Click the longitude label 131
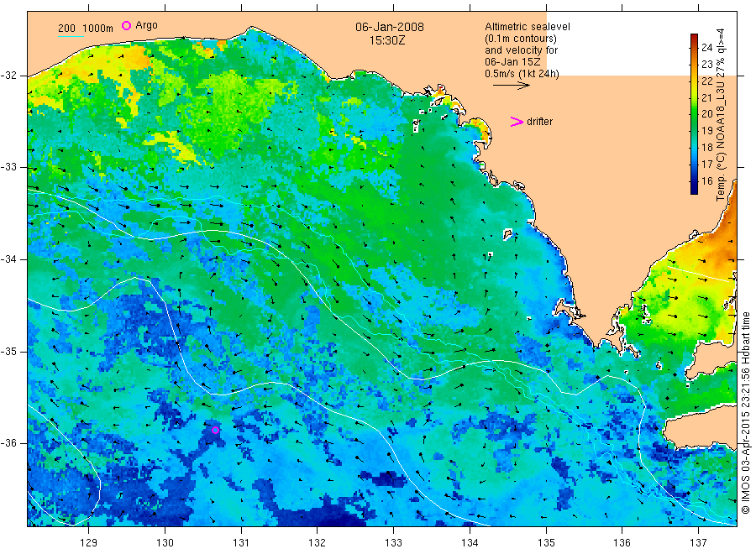The height and width of the screenshot is (554, 756). [241, 543]
